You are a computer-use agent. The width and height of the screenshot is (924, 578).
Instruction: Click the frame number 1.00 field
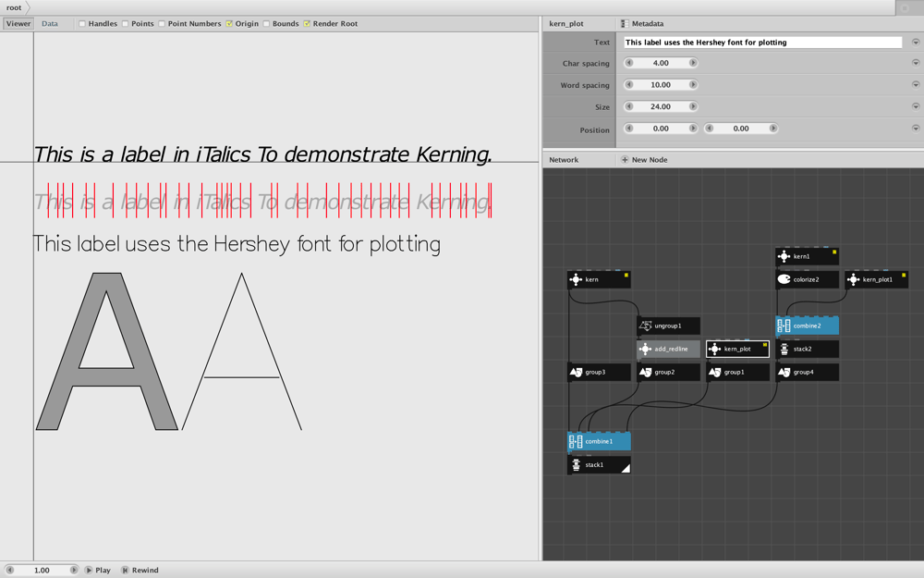pyautogui.click(x=42, y=571)
